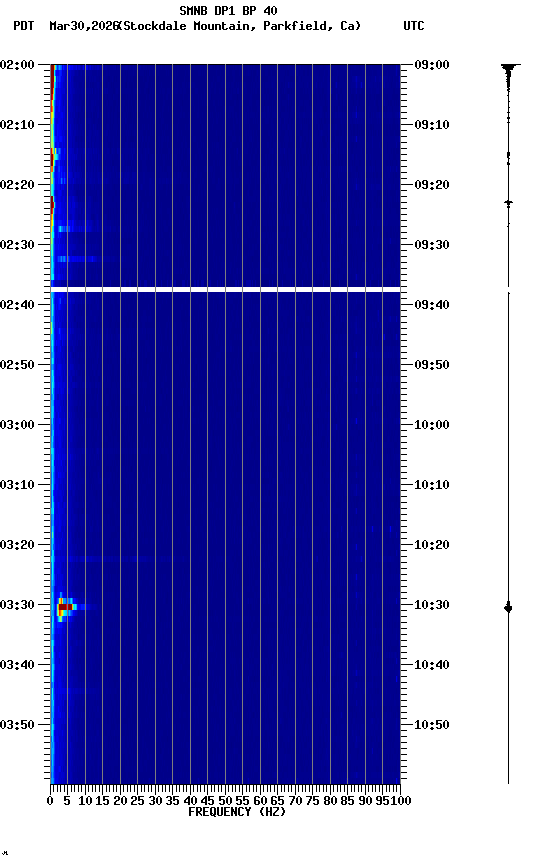Click the seismogram spike at 10:30 UTC

tap(508, 608)
